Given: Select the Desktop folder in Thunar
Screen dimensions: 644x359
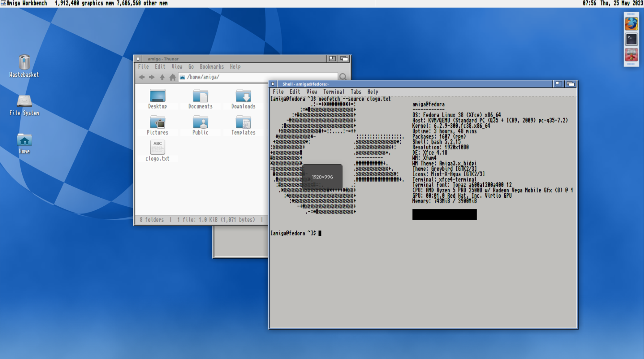Looking at the screenshot, I should point(157,99).
